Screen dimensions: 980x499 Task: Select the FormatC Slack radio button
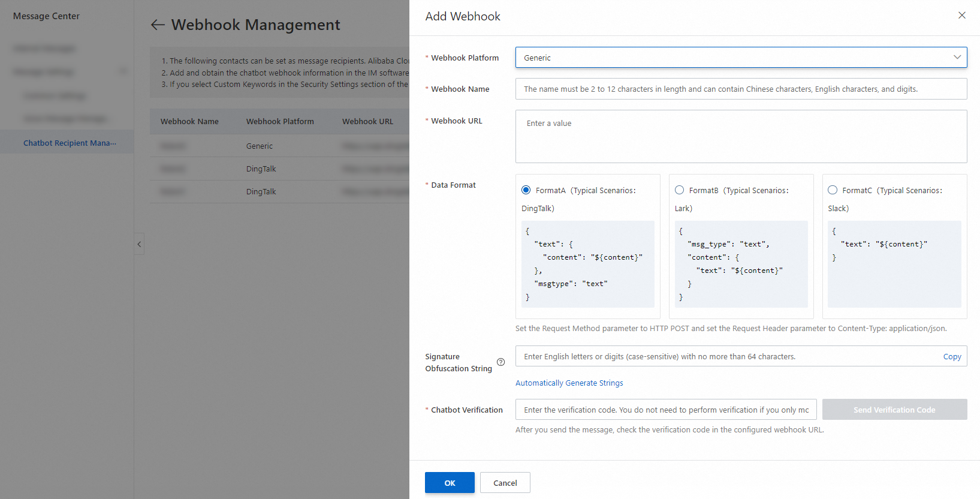(833, 190)
